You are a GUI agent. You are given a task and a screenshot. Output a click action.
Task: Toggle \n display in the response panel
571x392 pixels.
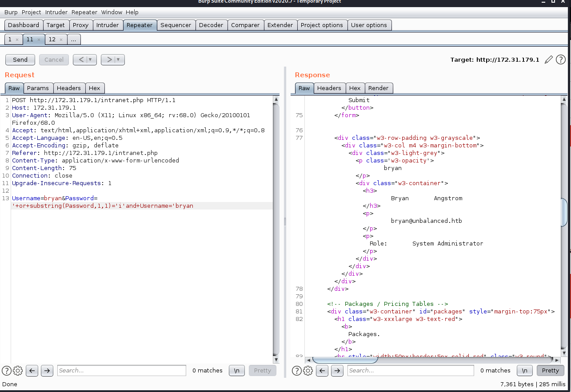(525, 371)
